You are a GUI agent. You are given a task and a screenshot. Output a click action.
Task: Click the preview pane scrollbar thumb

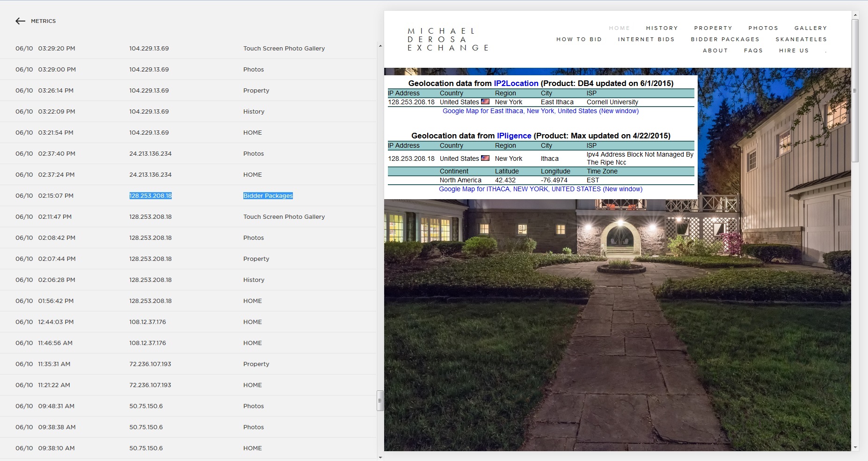(x=855, y=91)
